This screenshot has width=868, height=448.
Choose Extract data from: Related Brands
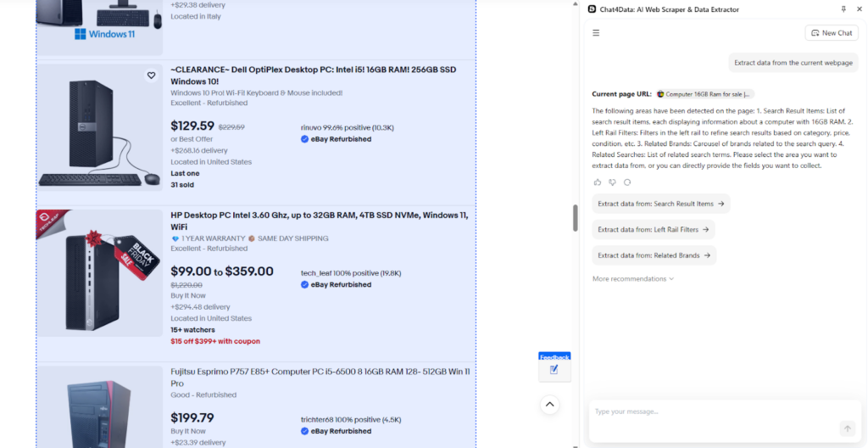[x=654, y=255]
